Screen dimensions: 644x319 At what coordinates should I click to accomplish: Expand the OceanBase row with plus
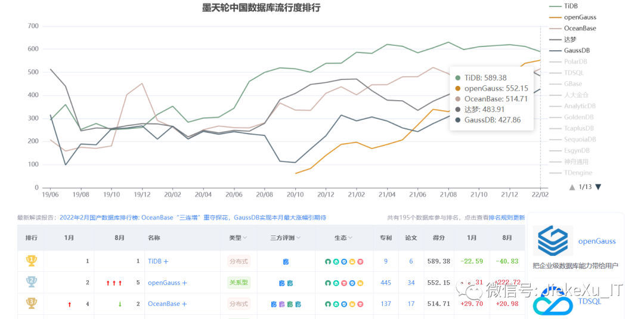pos(184,304)
